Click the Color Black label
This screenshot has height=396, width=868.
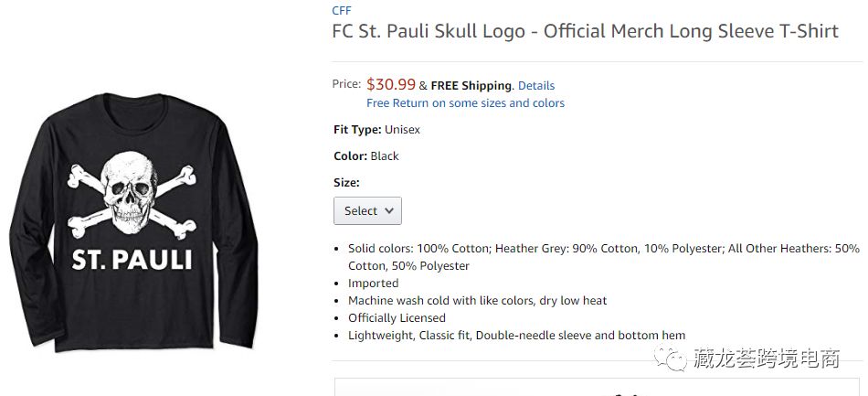[x=365, y=156]
